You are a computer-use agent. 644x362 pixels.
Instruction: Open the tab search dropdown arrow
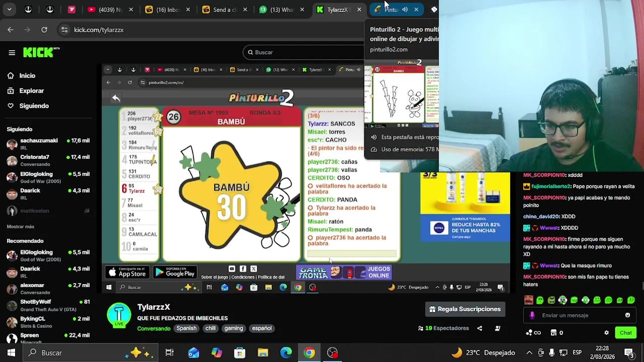coord(9,9)
